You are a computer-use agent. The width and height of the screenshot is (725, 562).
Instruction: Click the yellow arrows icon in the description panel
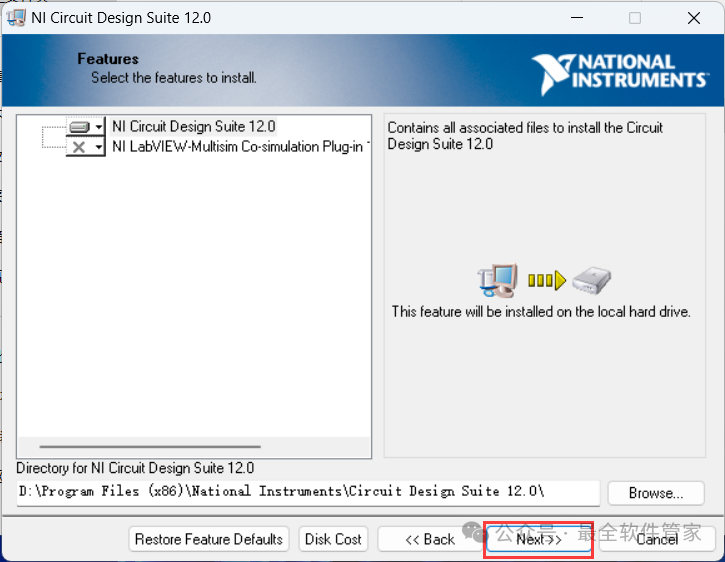coord(546,280)
